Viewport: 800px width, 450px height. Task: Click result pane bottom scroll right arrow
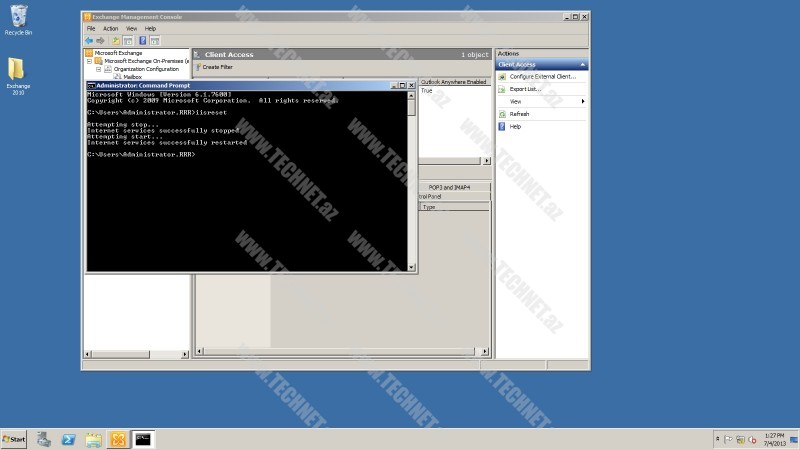point(485,352)
